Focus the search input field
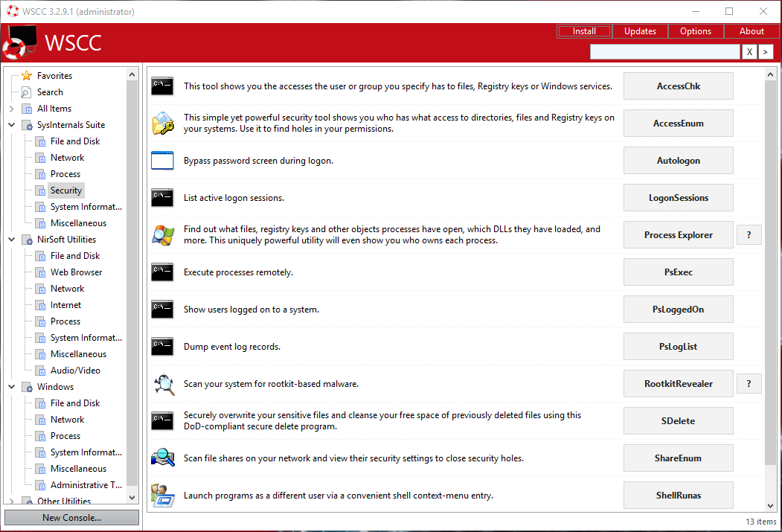The width and height of the screenshot is (782, 532). coord(664,52)
